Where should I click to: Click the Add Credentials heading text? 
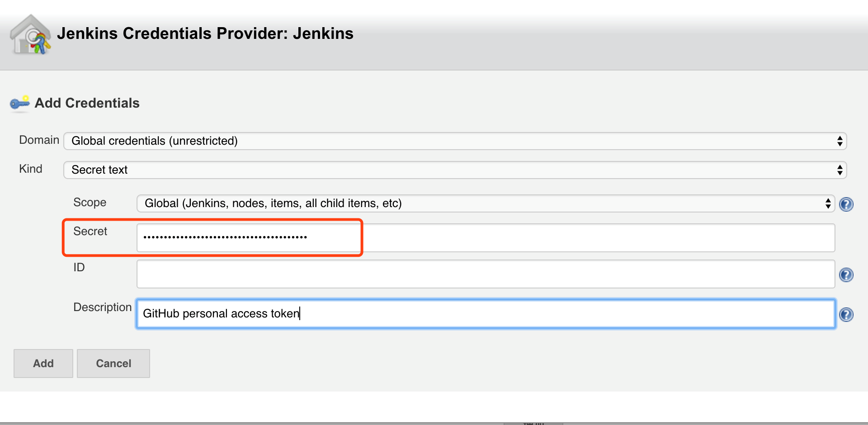pyautogui.click(x=87, y=103)
